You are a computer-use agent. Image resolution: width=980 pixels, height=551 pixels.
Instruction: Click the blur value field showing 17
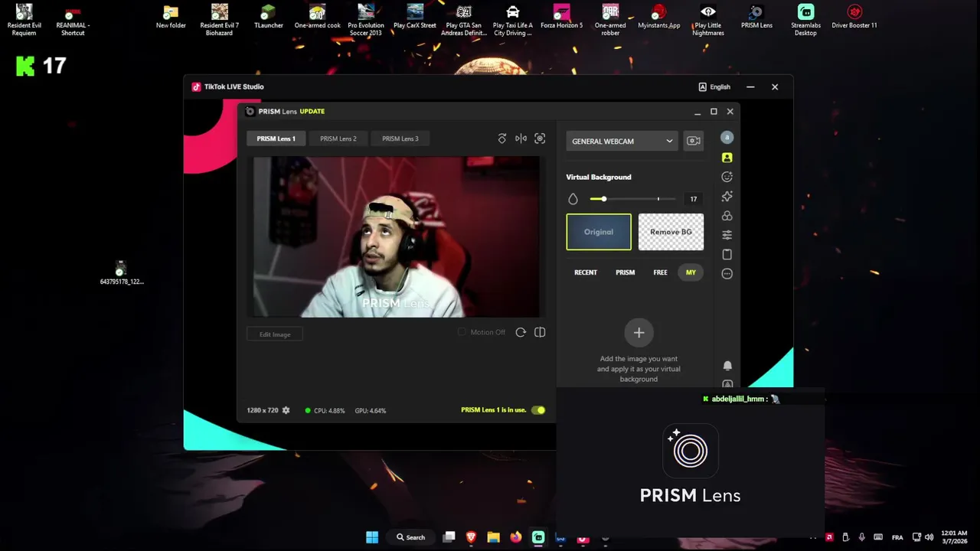coord(694,199)
